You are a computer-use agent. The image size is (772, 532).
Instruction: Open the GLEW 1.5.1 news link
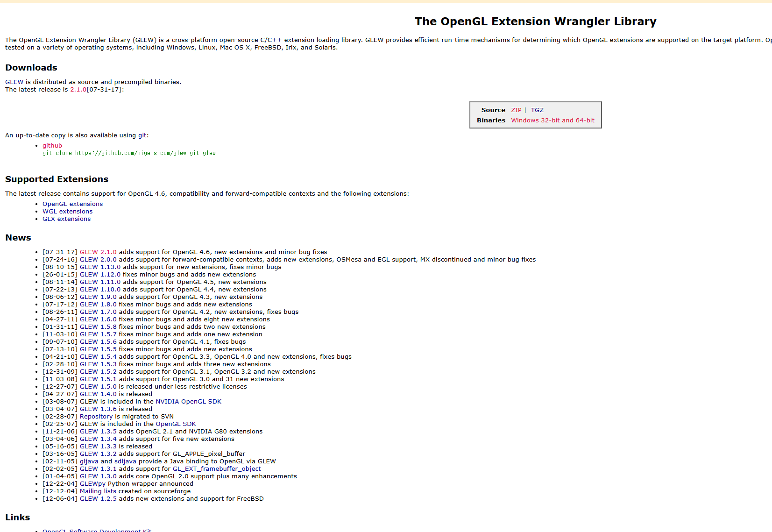tap(98, 379)
